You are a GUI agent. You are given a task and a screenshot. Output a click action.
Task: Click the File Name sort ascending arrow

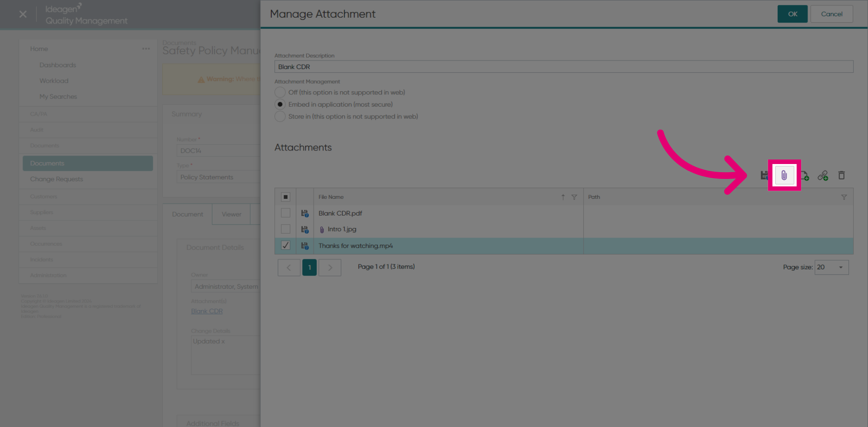[563, 197]
